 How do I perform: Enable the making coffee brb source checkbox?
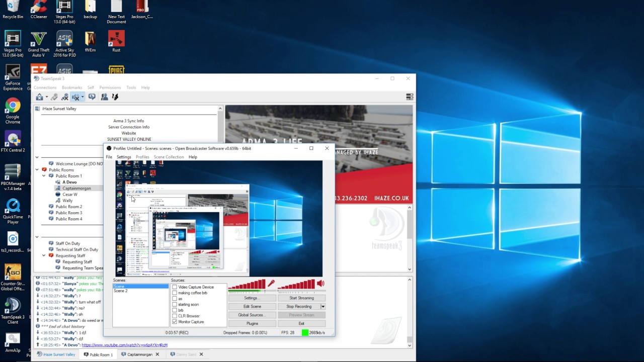[x=175, y=293]
